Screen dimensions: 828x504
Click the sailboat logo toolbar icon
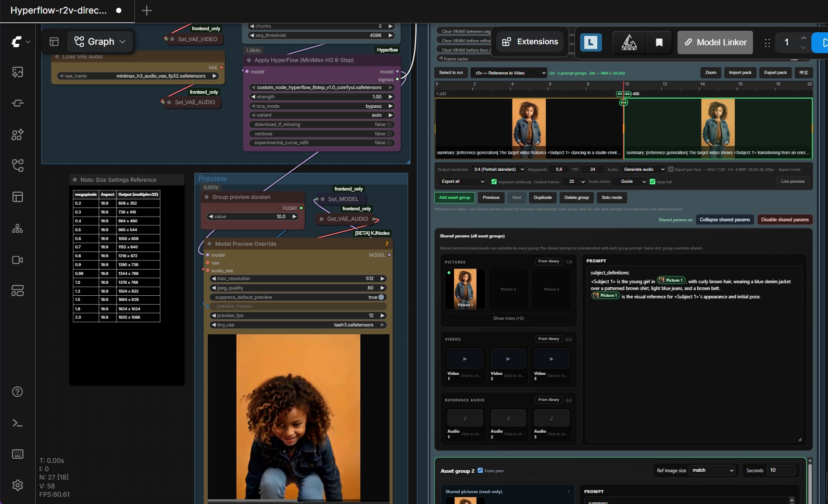point(629,42)
